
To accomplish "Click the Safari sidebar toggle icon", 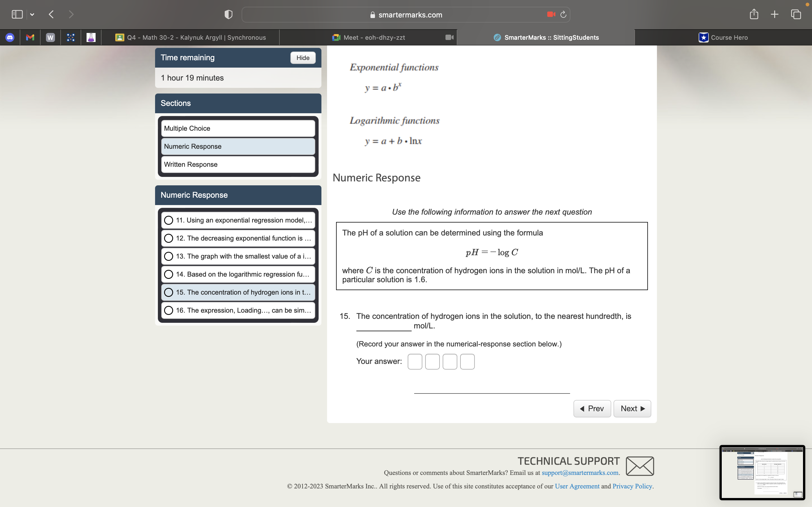I will coord(17,14).
